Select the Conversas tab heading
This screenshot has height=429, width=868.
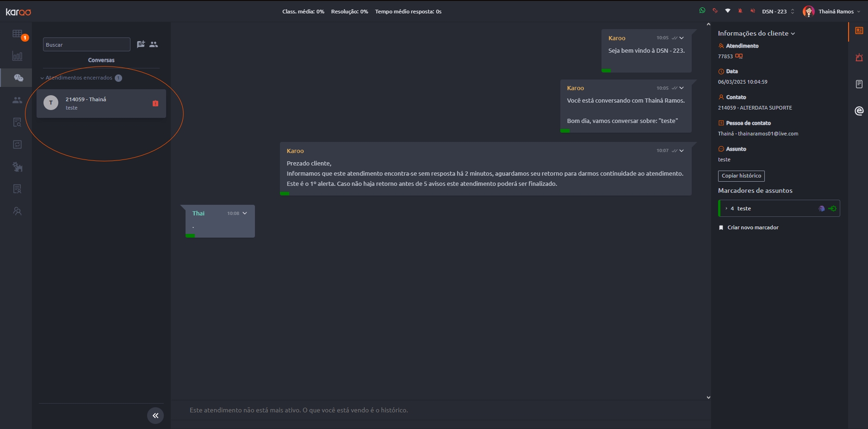pos(101,60)
